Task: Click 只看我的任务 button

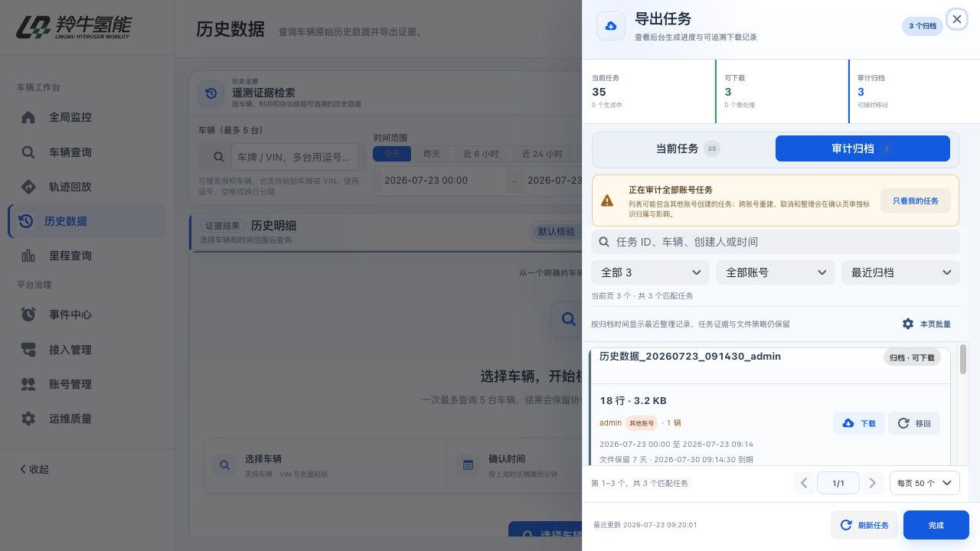Action: pyautogui.click(x=915, y=201)
